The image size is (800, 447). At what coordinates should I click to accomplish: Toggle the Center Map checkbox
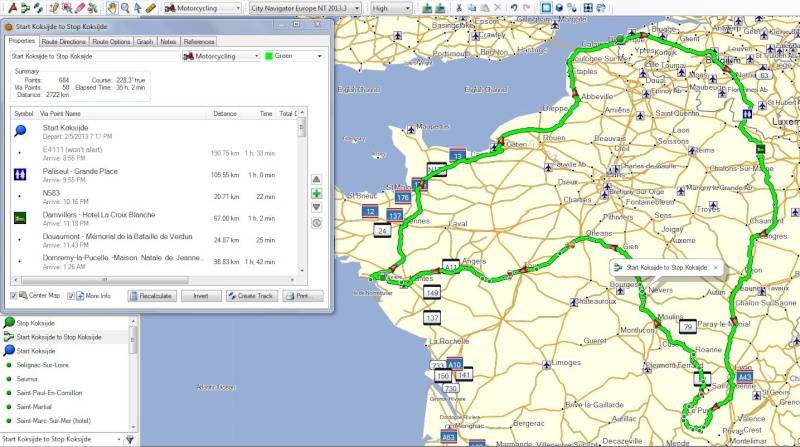[x=14, y=295]
